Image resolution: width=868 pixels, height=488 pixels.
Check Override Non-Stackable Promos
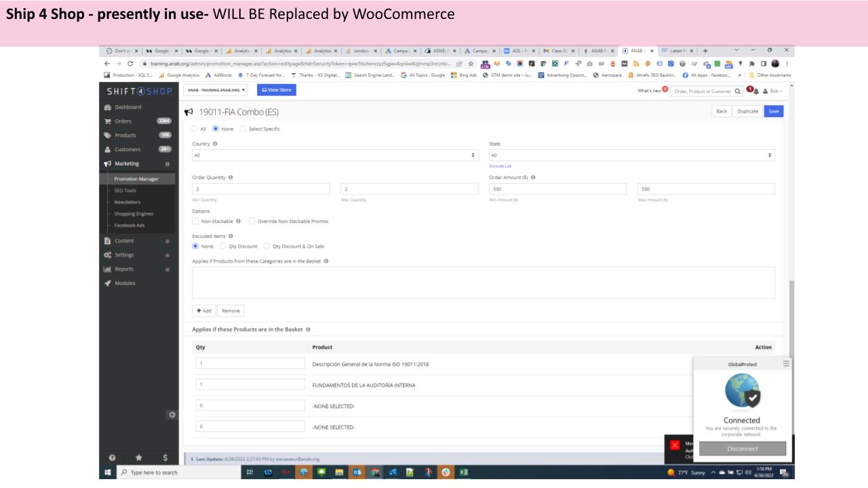[x=252, y=220]
